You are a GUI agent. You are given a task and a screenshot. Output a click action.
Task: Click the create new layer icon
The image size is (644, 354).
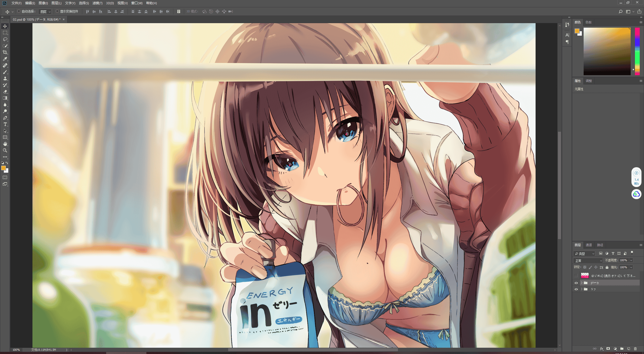tap(628, 349)
